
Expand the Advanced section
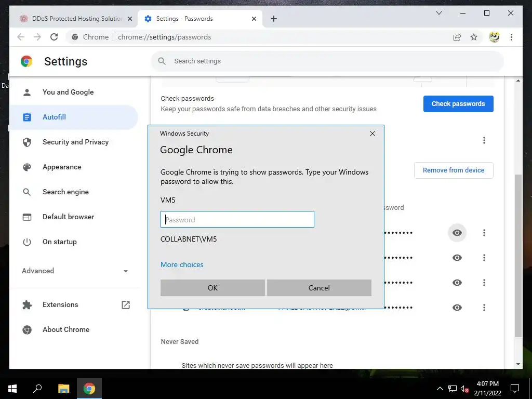tap(75, 271)
